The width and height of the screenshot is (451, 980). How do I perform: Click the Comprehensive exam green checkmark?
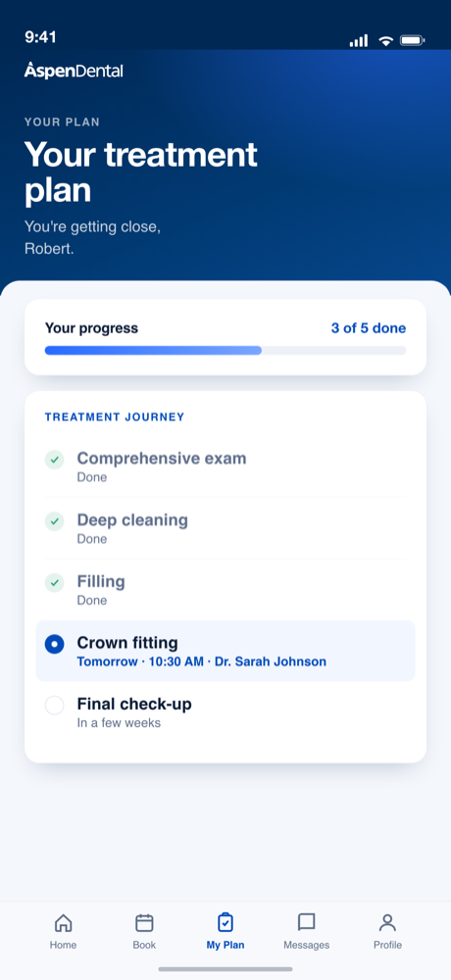coord(55,460)
